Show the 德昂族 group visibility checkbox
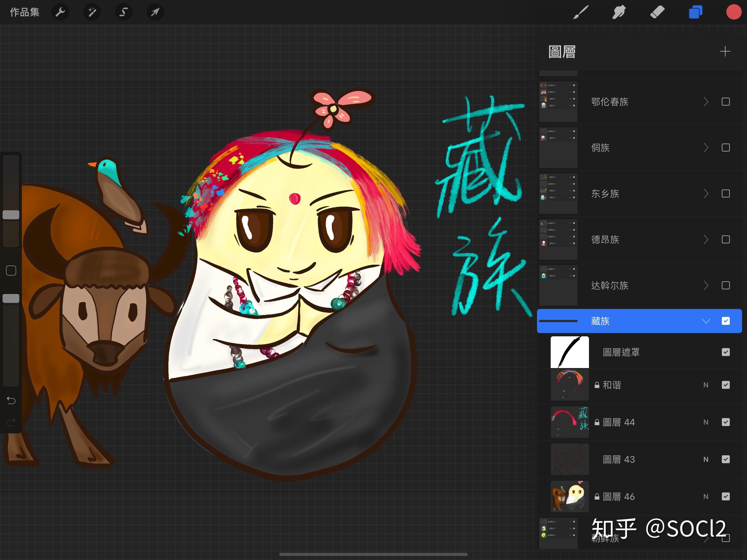 pyautogui.click(x=726, y=240)
